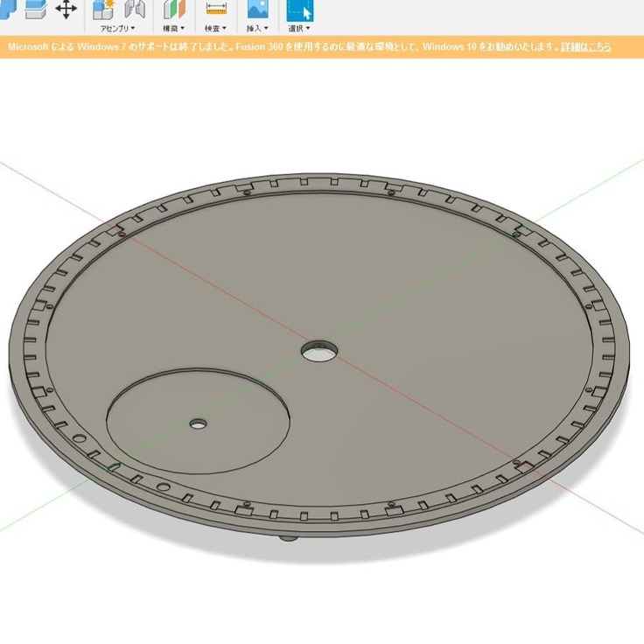
Task: Click the Insert image icon
Action: click(x=257, y=9)
